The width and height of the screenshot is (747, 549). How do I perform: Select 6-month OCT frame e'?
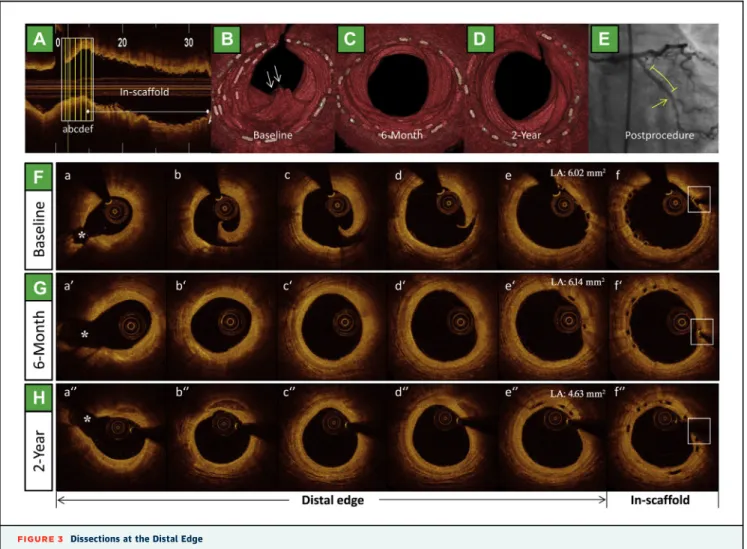553,326
